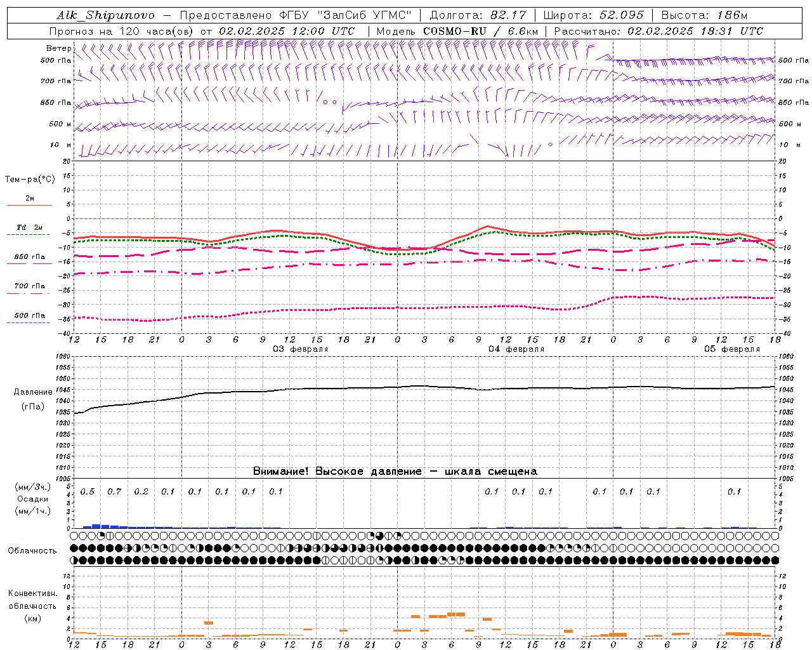
Task: Click the 0.7 precipitation value
Action: coord(114,491)
